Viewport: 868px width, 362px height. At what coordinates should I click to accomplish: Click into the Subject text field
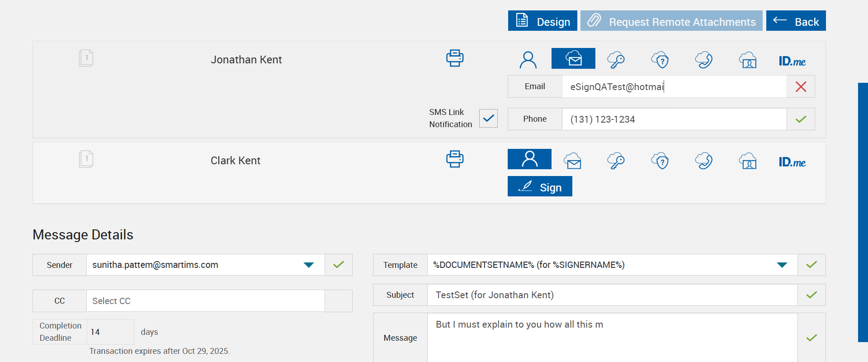612,295
